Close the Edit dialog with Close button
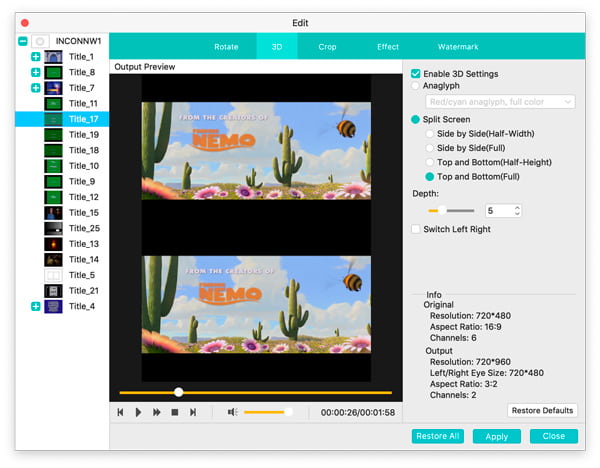Viewport: 600px width, 468px height. pyautogui.click(x=554, y=436)
